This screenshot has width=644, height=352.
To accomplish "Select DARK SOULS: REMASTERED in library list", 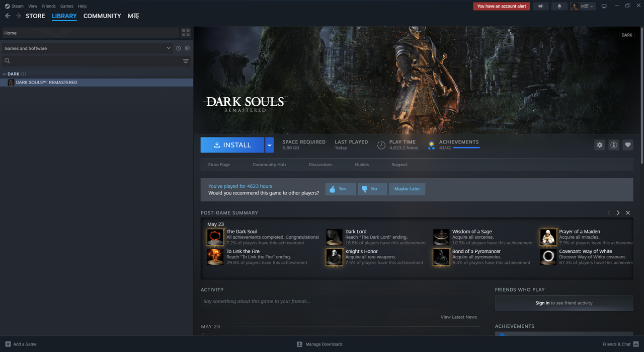I will click(97, 83).
